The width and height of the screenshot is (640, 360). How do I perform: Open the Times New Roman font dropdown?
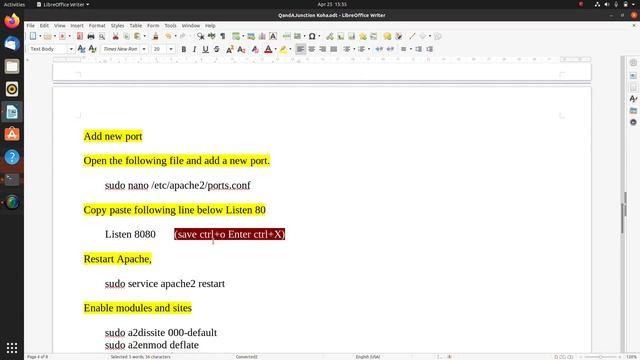144,49
